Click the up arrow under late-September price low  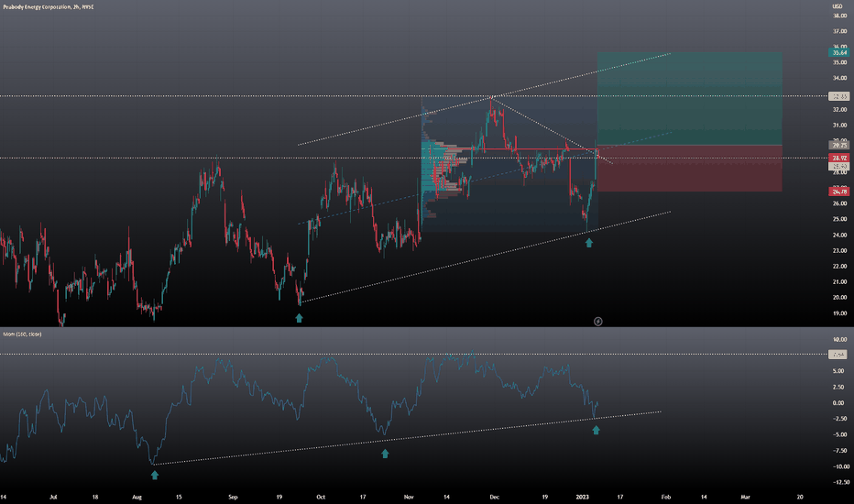tap(299, 318)
